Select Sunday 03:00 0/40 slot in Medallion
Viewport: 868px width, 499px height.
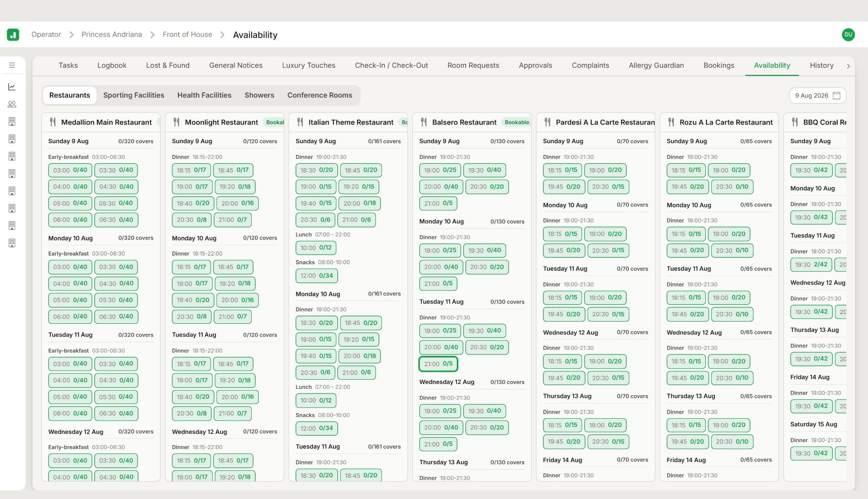[70, 170]
